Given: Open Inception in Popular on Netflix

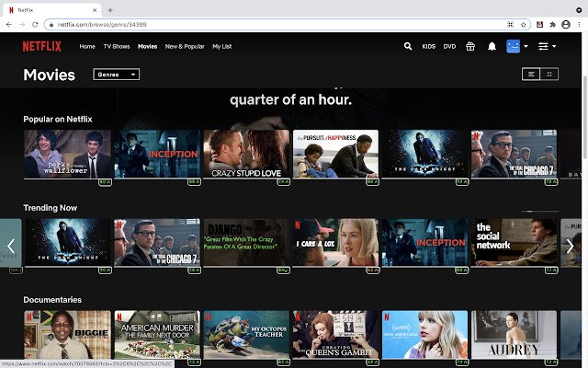Looking at the screenshot, I should pos(157,154).
